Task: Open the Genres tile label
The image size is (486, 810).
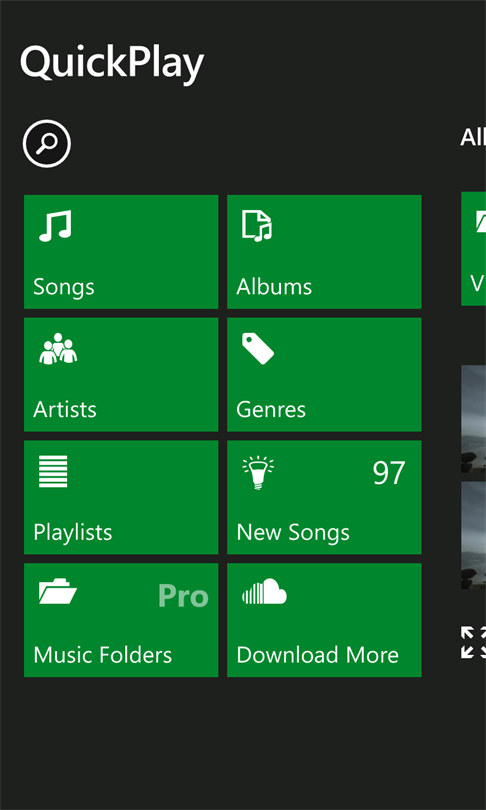Action: pos(271,410)
